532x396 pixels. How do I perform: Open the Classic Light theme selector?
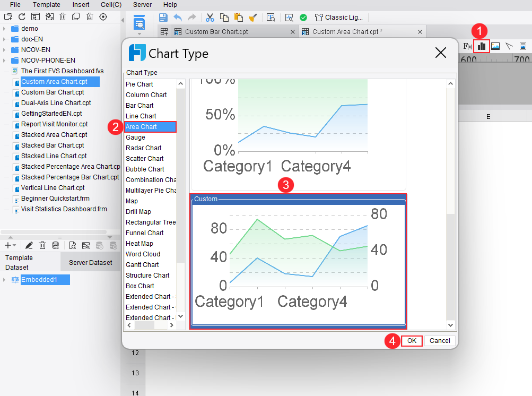[x=339, y=18]
